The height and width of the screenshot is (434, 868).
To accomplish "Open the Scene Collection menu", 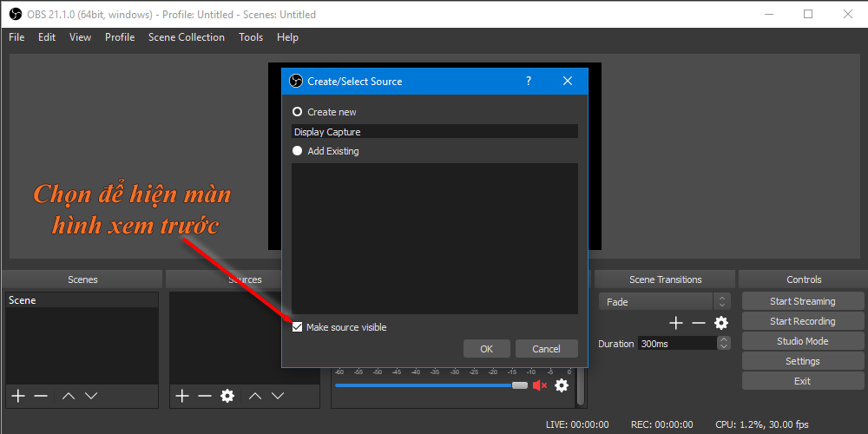I will click(x=186, y=37).
